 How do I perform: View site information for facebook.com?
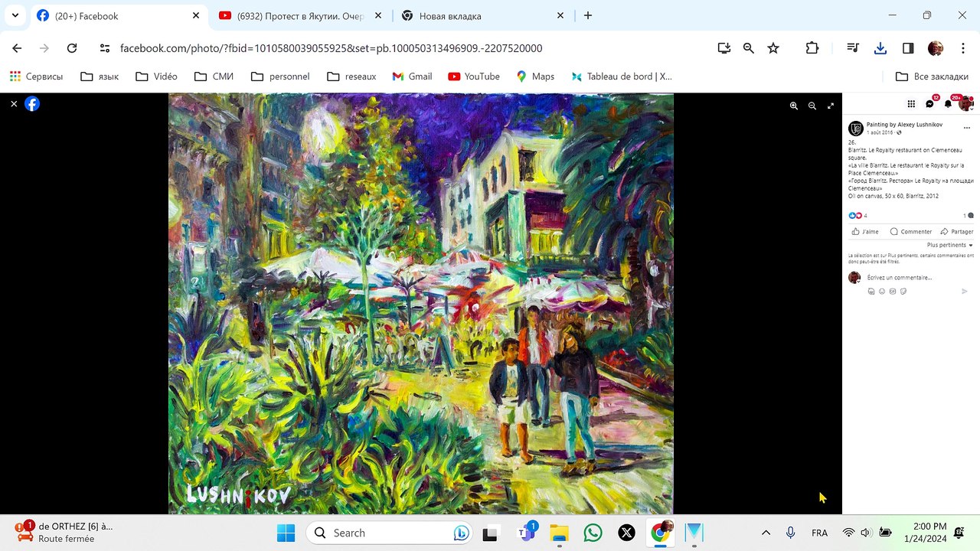[x=105, y=48]
